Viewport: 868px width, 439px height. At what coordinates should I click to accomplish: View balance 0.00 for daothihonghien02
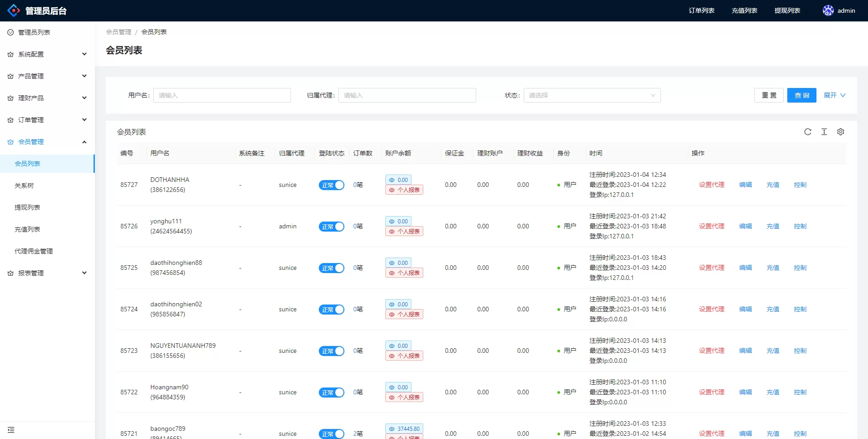pyautogui.click(x=398, y=304)
